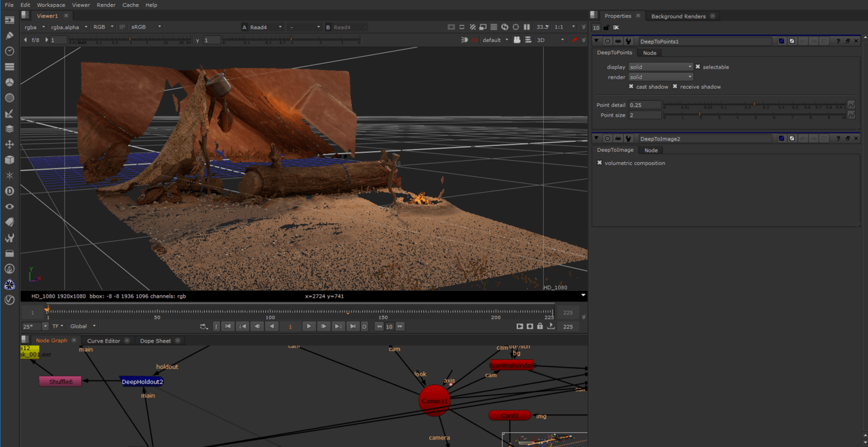Open the 3D nodes cube icon
The image size is (868, 447).
tap(9, 160)
